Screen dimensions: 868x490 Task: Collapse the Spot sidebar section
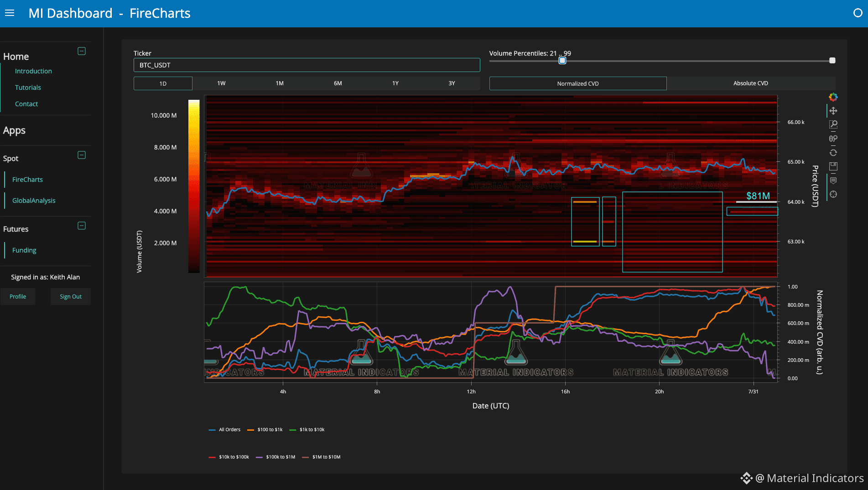coord(82,155)
